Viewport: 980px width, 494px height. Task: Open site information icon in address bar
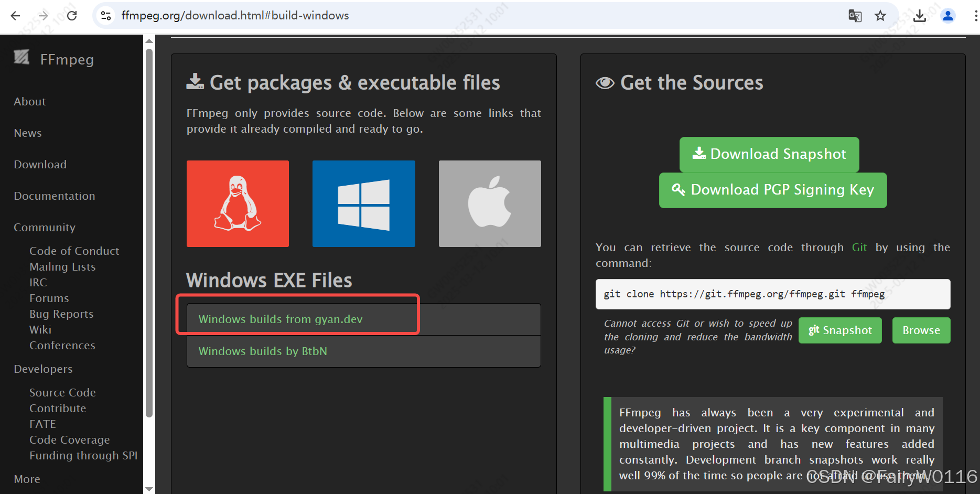[106, 16]
